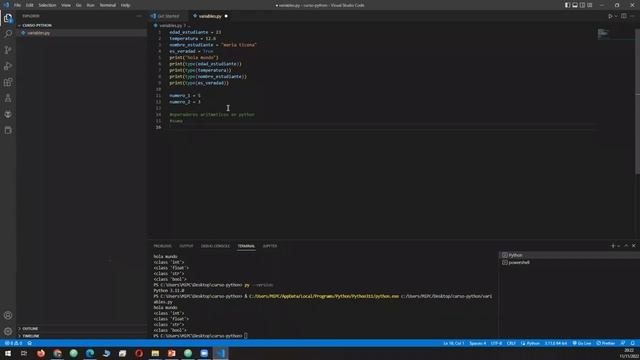This screenshot has height=360, width=640.
Task: Change end of line via CRLF
Action: [511, 343]
